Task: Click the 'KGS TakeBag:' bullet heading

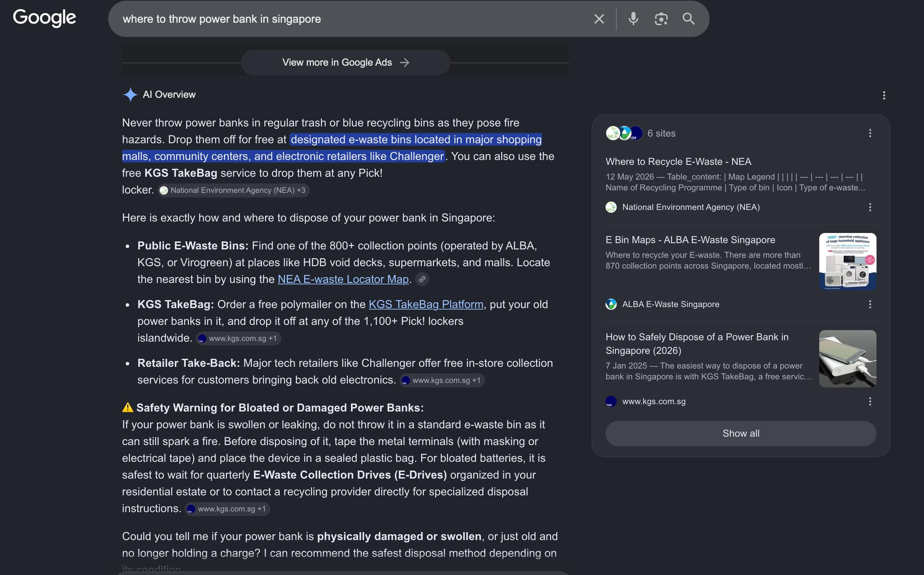Action: [x=176, y=304]
